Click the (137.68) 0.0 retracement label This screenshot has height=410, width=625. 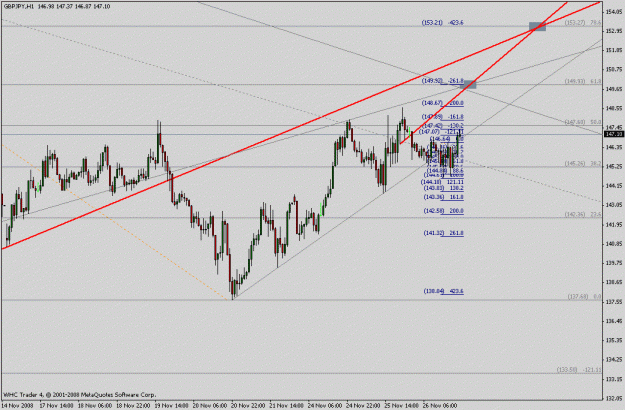pos(584,296)
